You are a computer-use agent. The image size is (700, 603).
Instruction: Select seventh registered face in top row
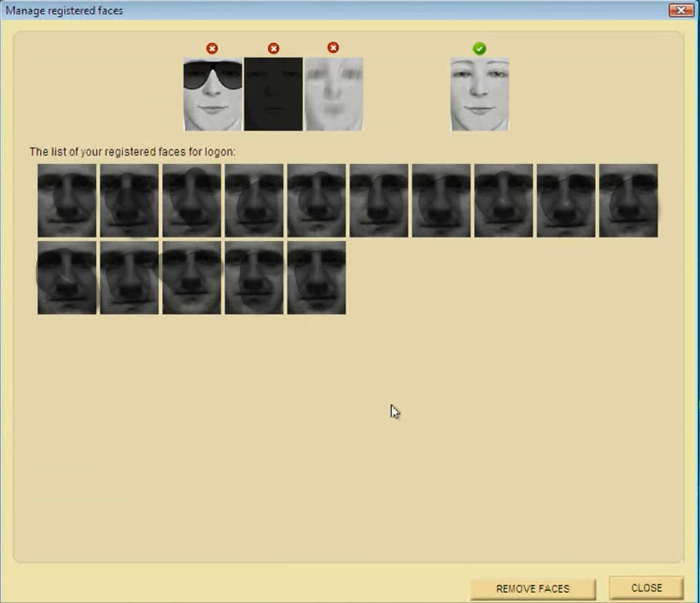coord(441,201)
